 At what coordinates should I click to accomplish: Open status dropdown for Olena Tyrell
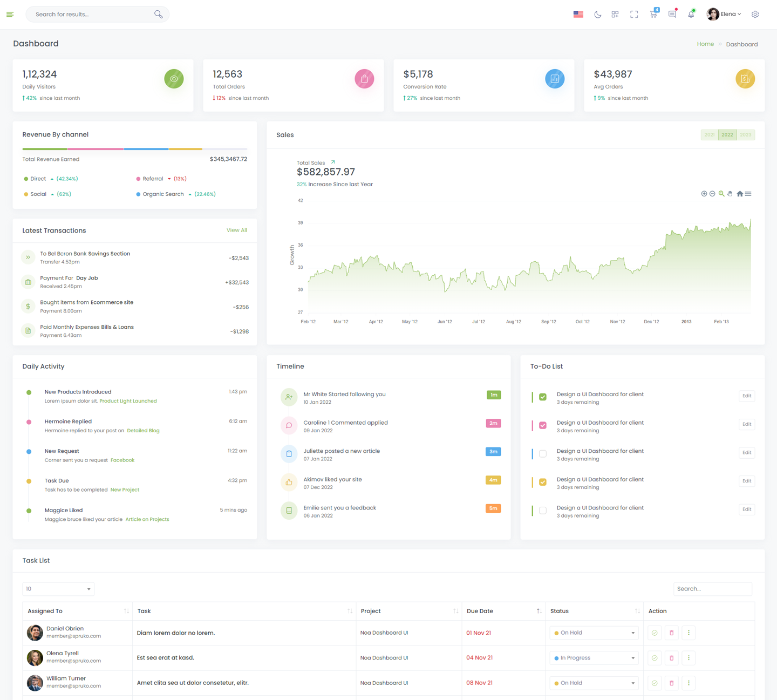pyautogui.click(x=594, y=658)
